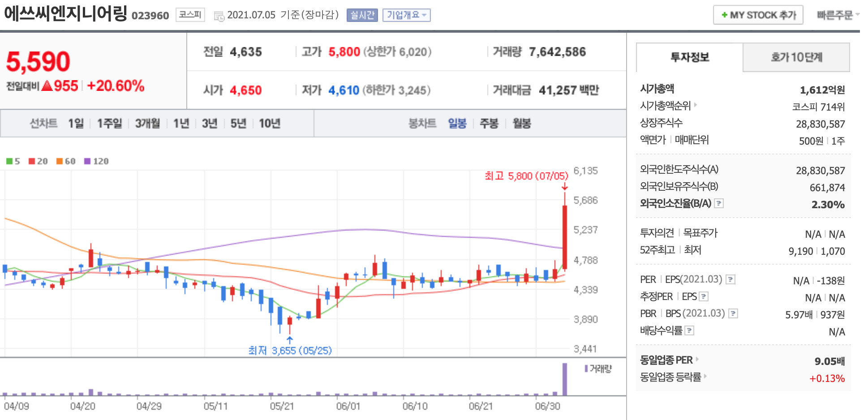Click the green 5-day moving average swatch
Screen dimensions: 868x420
coord(9,161)
